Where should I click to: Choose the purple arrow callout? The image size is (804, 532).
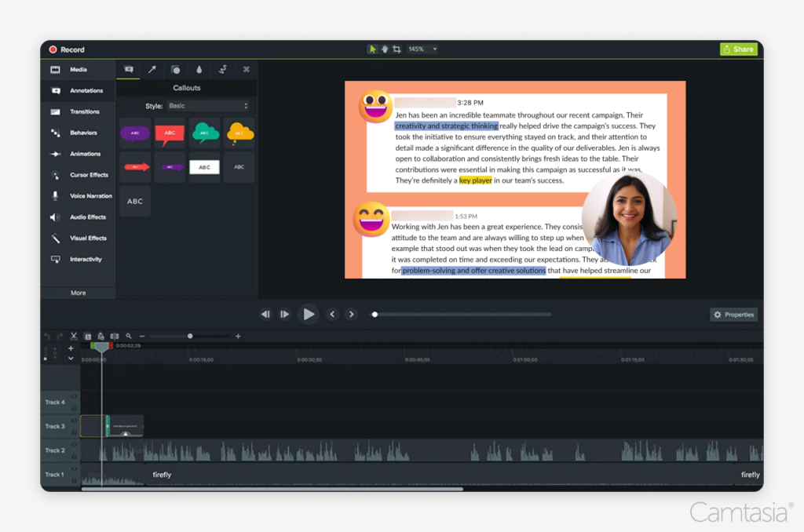click(170, 167)
